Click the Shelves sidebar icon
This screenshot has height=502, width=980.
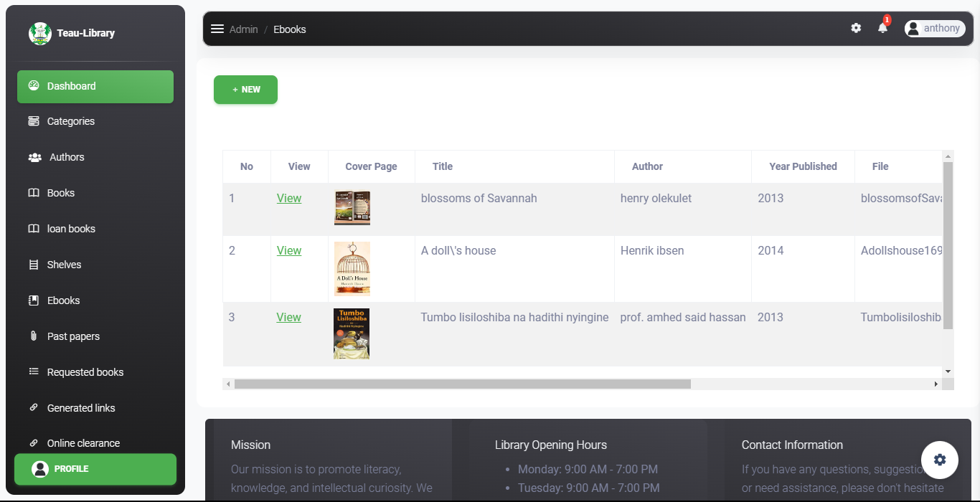(x=34, y=265)
